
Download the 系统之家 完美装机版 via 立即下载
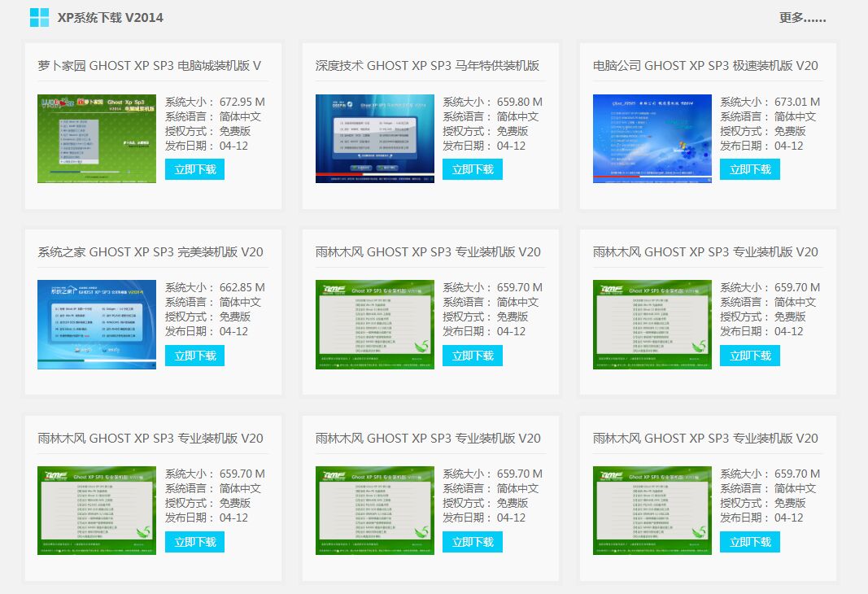195,356
